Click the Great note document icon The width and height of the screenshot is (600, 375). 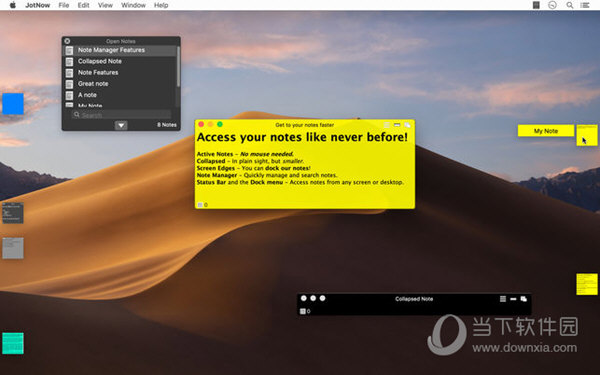pyautogui.click(x=69, y=84)
